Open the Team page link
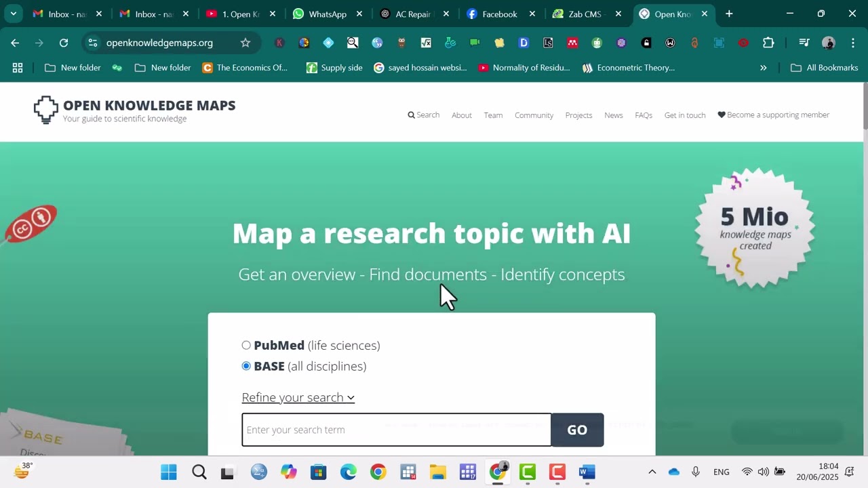868x488 pixels. click(x=493, y=115)
